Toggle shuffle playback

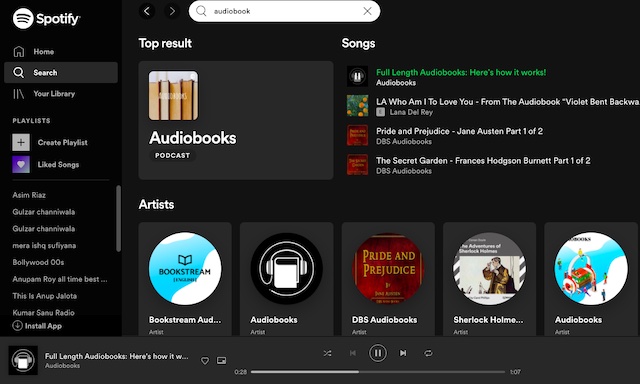click(x=327, y=353)
